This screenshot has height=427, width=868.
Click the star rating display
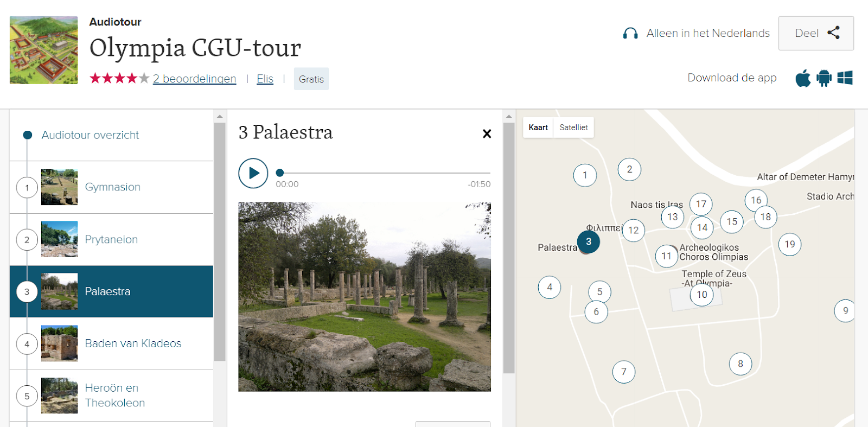(119, 79)
